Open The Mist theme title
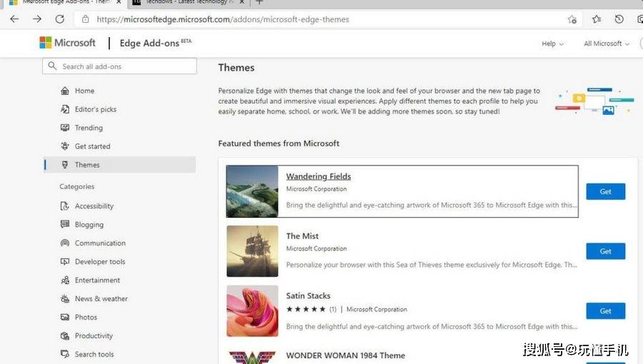This screenshot has height=364, width=643. point(302,236)
